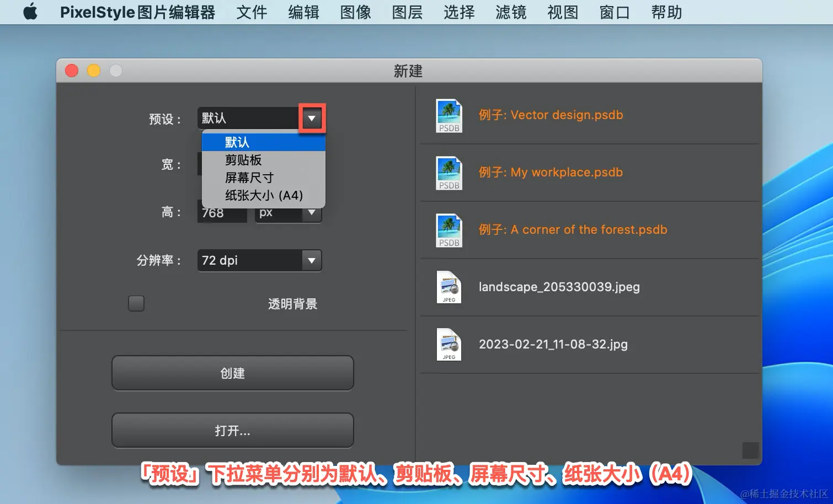
Task: Open recent file landscape_205330039.jpeg
Action: tap(590, 287)
